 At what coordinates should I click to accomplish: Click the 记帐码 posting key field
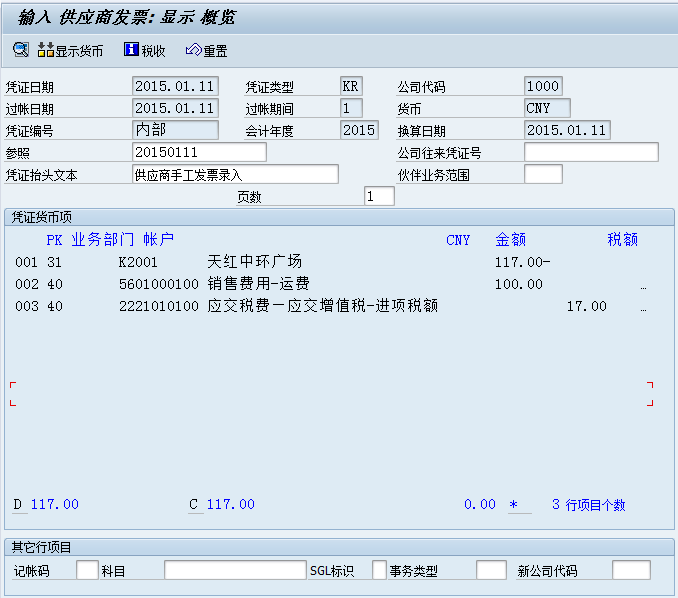pos(87,570)
